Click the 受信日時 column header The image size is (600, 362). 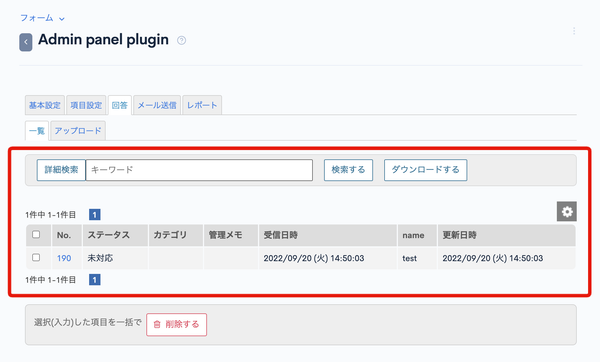coord(328,235)
